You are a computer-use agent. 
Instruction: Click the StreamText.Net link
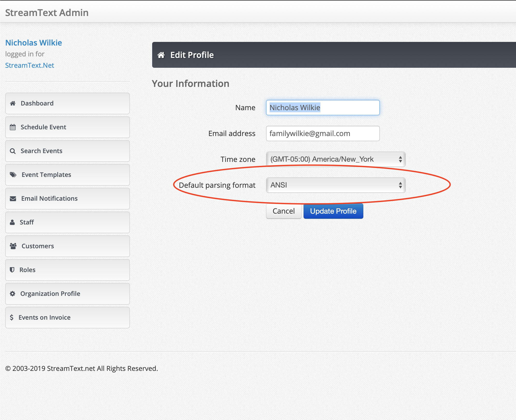coord(30,65)
